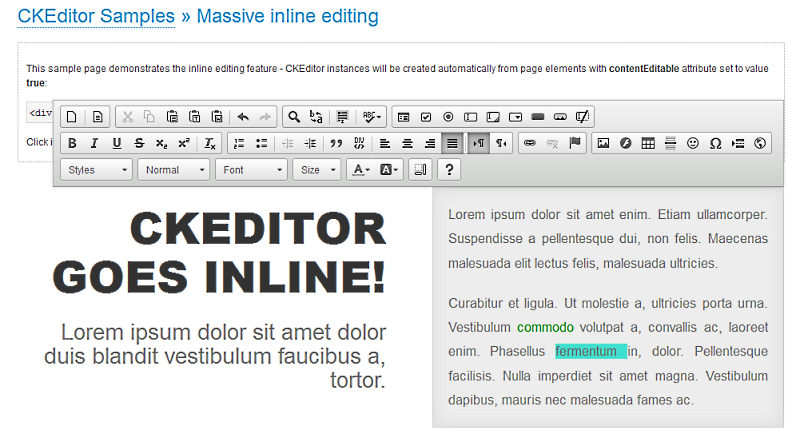Insert special character omega

[715, 143]
